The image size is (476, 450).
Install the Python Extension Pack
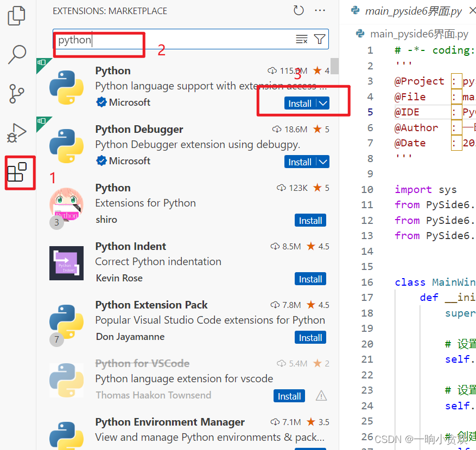point(310,337)
